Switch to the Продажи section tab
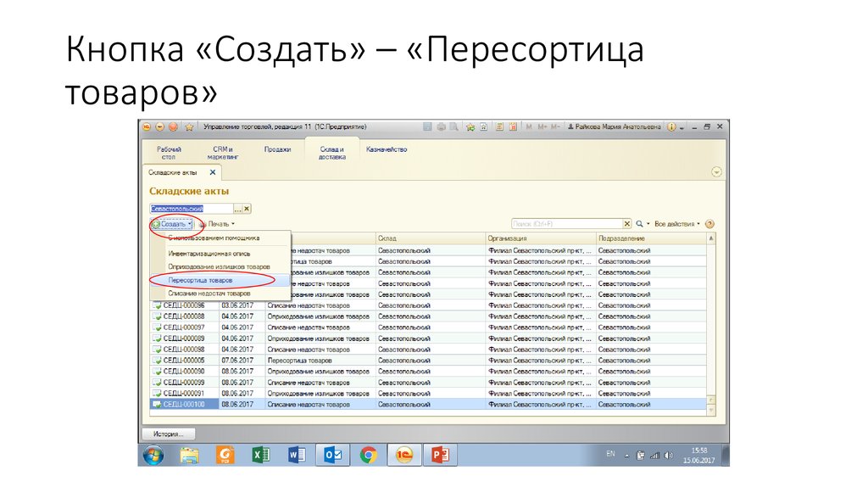 point(277,149)
